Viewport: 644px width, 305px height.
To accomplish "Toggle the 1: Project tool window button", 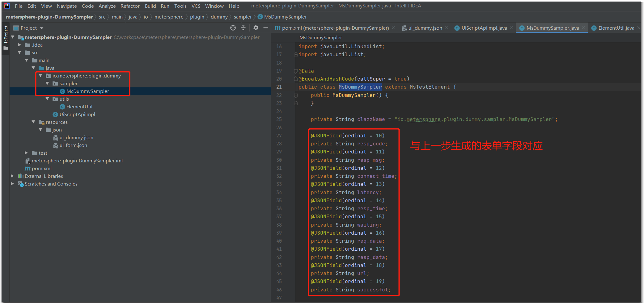I will click(6, 38).
